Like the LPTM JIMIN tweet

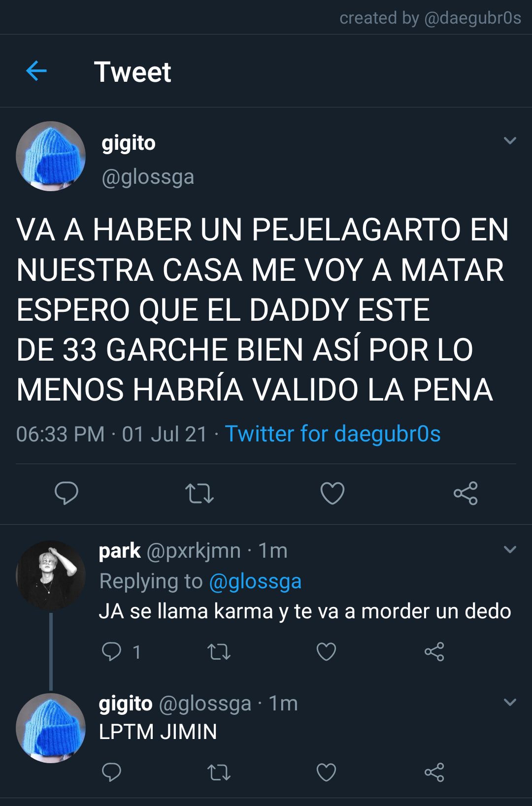coord(326,772)
